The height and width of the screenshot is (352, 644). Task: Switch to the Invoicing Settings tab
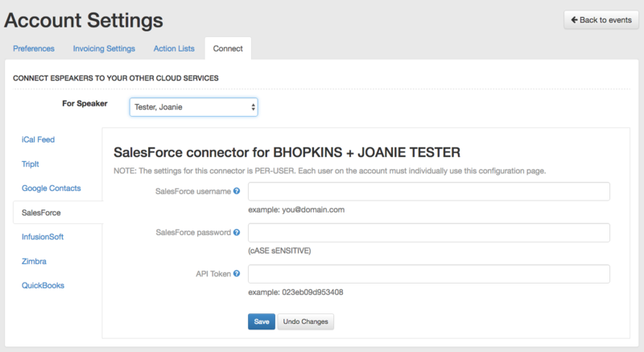coord(104,48)
